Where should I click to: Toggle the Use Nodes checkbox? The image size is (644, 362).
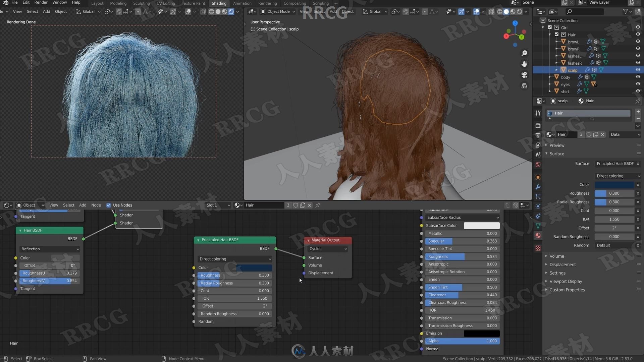pos(109,205)
